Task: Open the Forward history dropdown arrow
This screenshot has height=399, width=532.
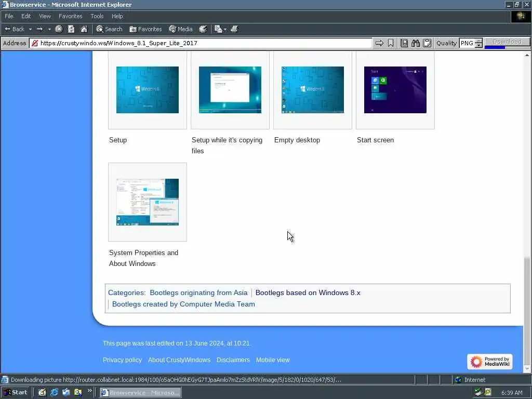Action: coord(49,29)
